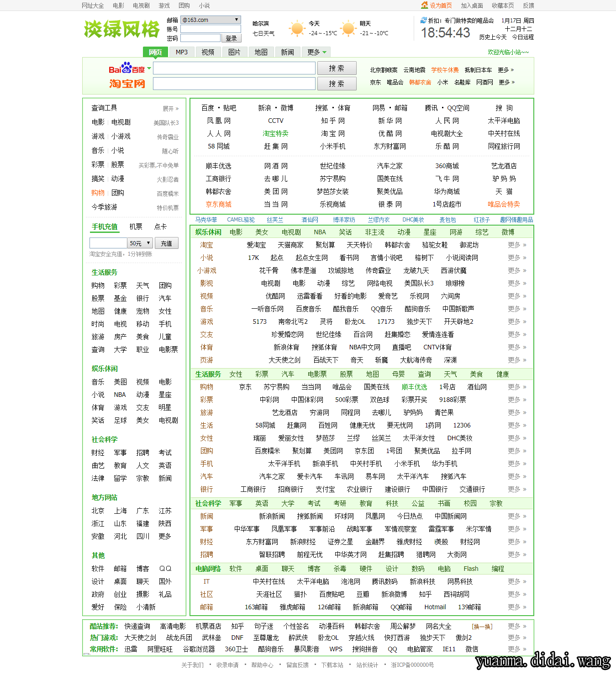Open the 网址大全 top menu item
The image size is (616, 675).
(93, 5)
